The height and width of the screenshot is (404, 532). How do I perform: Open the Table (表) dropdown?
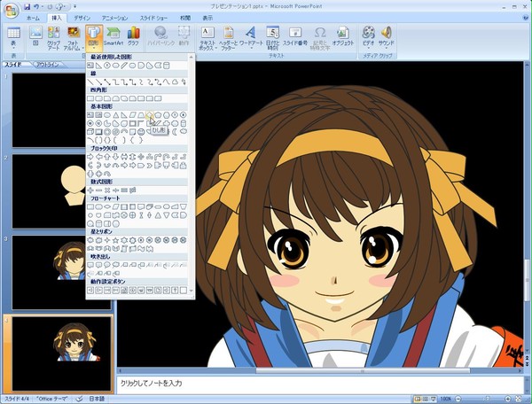pos(13,38)
